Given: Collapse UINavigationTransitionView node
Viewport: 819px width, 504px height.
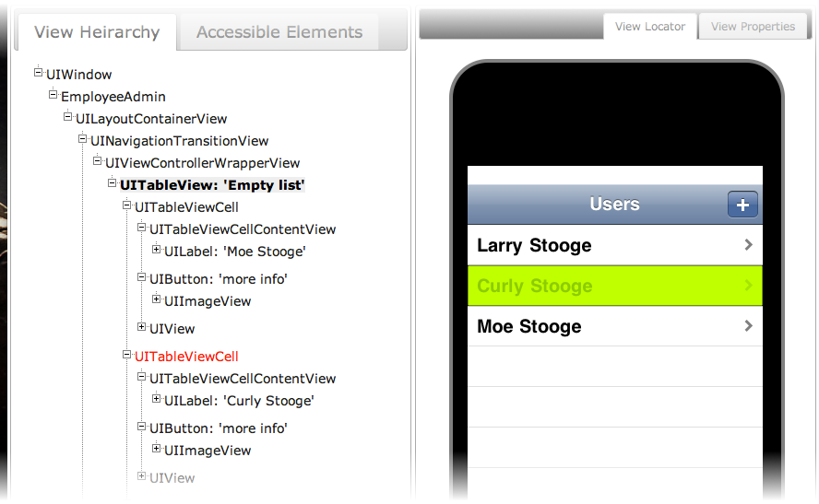Looking at the screenshot, I should [x=82, y=139].
